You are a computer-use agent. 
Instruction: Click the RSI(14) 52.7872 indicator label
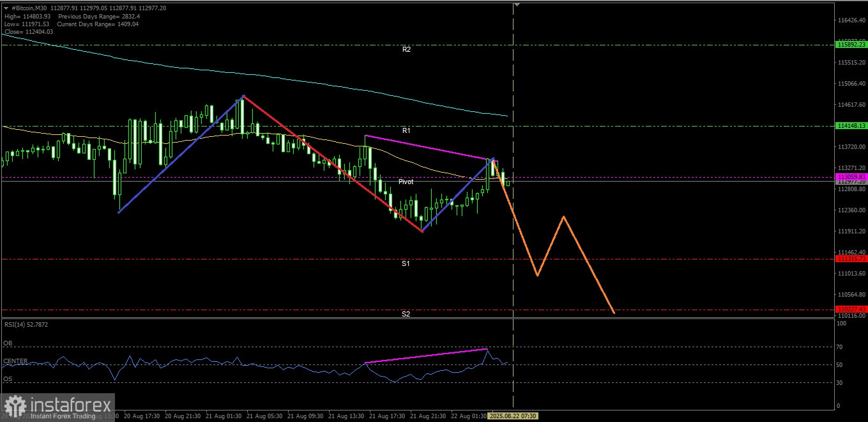point(26,325)
